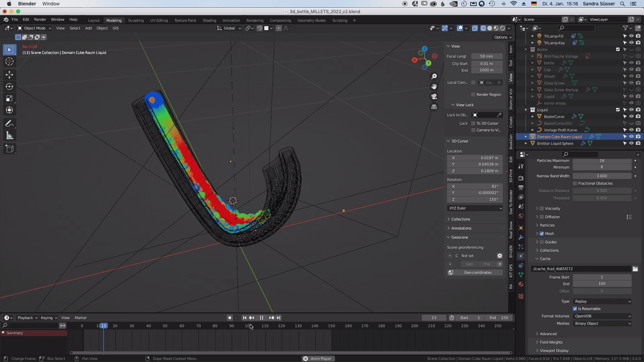Expand the Advanced panel
This screenshot has height=362, width=644.
pos(548,334)
